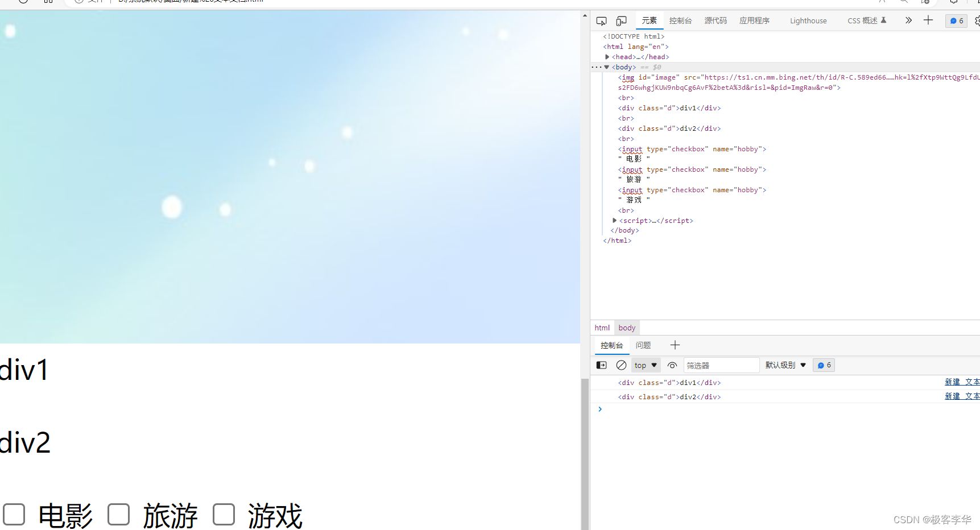Open the issues counter badge in top toolbar
Screen dimensions: 980x530
957,21
